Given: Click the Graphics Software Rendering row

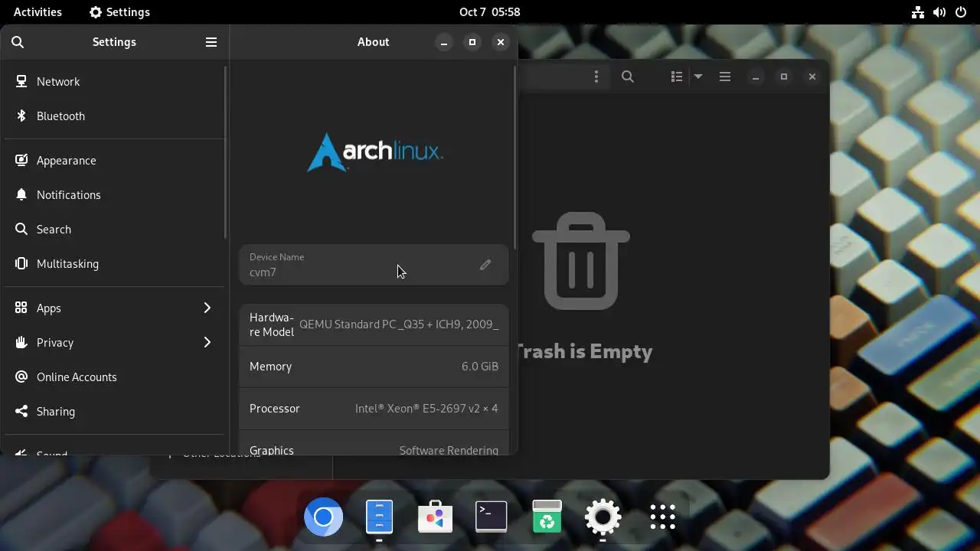Looking at the screenshot, I should pos(374,444).
